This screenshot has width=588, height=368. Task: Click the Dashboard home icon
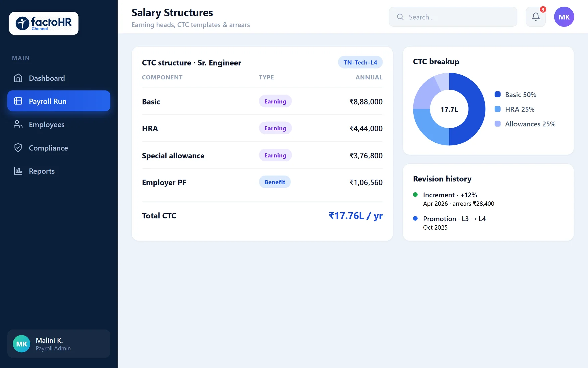pos(18,78)
